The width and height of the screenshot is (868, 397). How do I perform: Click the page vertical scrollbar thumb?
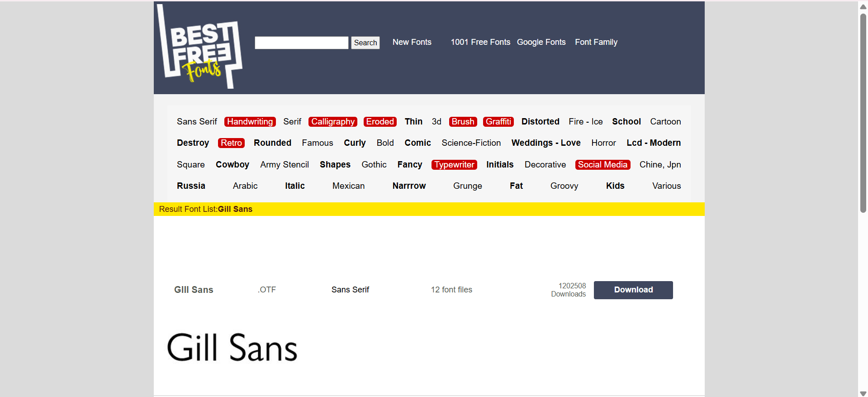coord(863,113)
